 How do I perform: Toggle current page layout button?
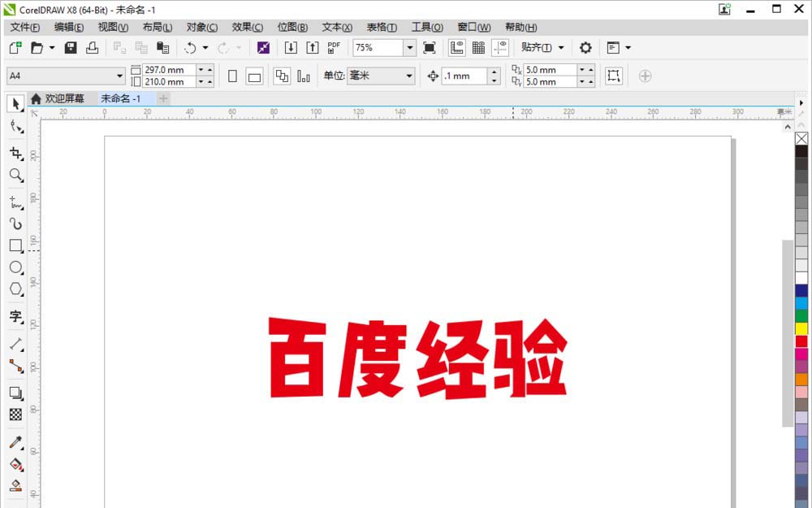click(x=304, y=76)
